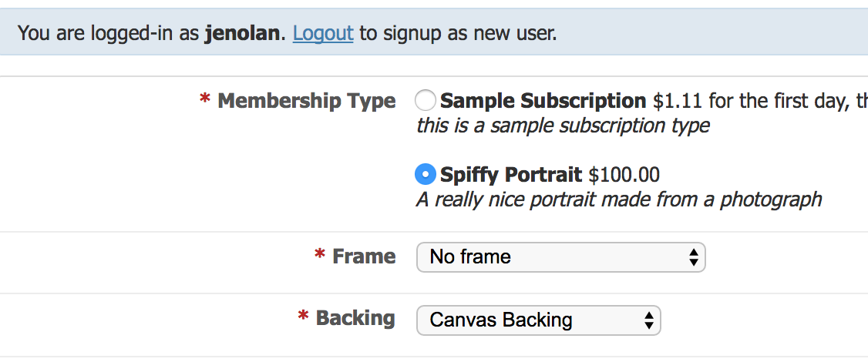Click the bold Sample Subscription label text

[543, 101]
